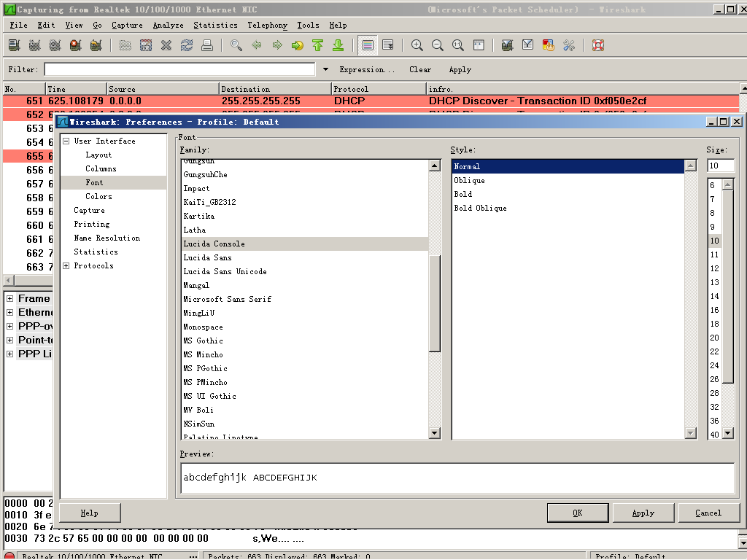Zoom in on the packet text

(417, 45)
